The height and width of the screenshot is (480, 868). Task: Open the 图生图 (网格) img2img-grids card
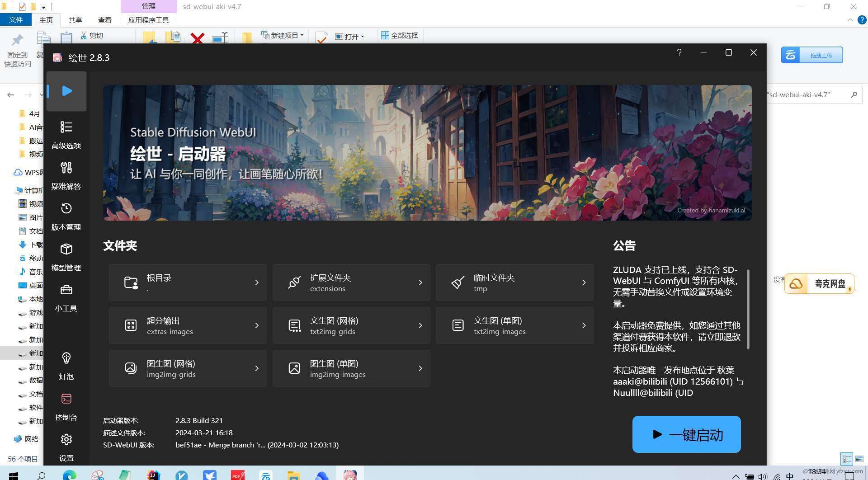(x=188, y=368)
